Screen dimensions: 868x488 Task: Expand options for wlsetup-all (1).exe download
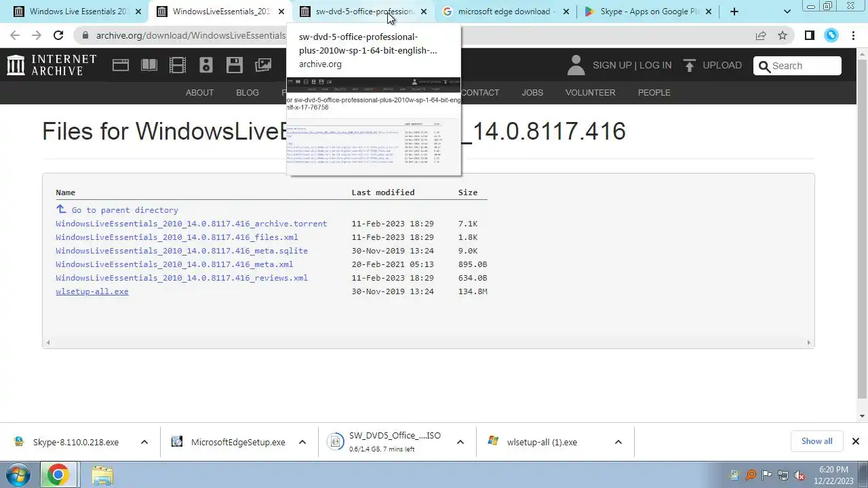618,442
